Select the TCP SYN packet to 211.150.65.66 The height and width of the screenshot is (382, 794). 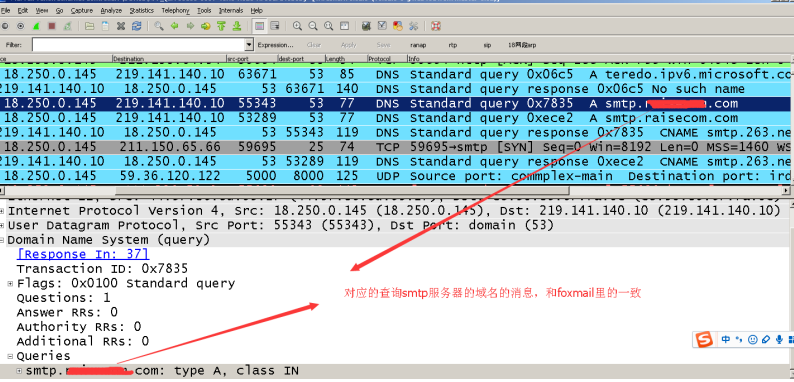click(x=395, y=147)
